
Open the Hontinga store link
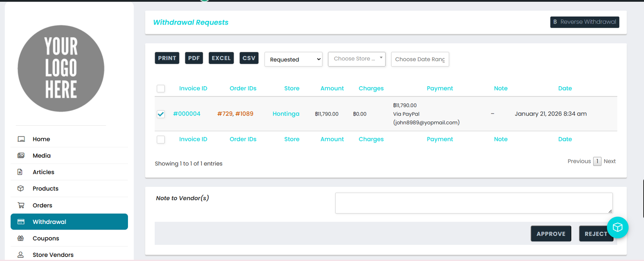pos(286,114)
